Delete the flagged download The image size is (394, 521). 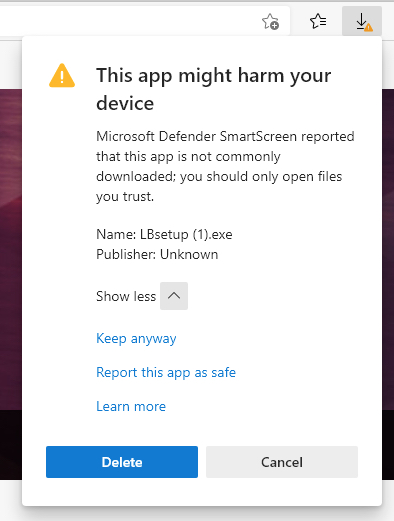click(122, 462)
